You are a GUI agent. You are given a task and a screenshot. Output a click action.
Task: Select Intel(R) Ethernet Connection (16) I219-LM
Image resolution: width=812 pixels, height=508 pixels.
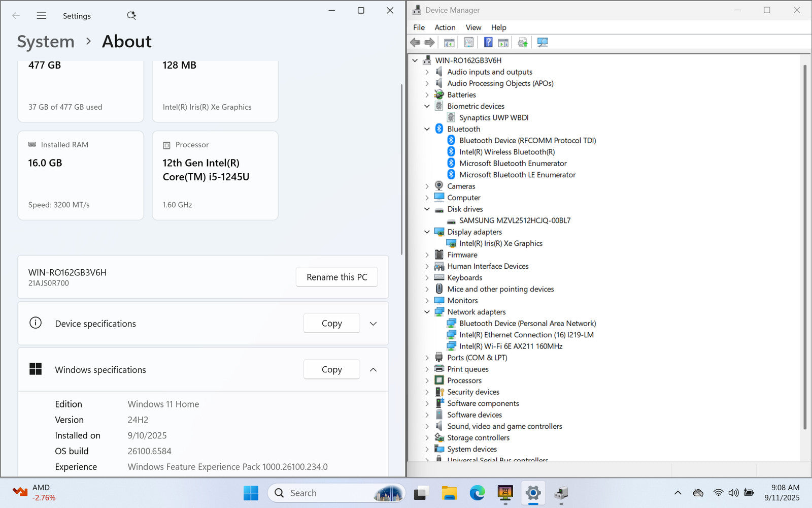(520, 335)
